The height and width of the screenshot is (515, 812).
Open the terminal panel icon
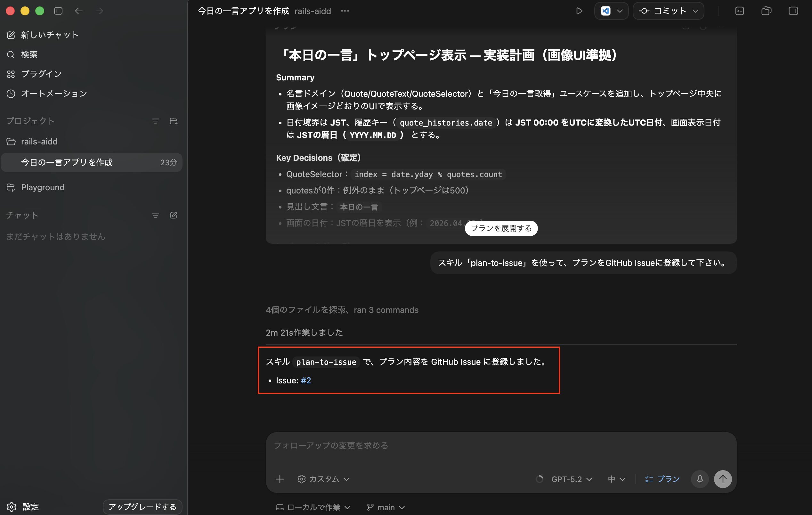739,11
